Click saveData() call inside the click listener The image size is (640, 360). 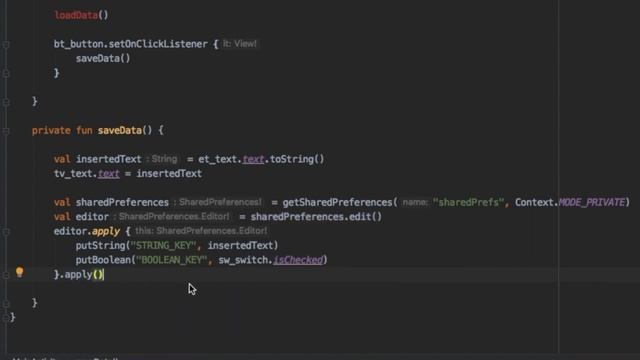(x=103, y=58)
